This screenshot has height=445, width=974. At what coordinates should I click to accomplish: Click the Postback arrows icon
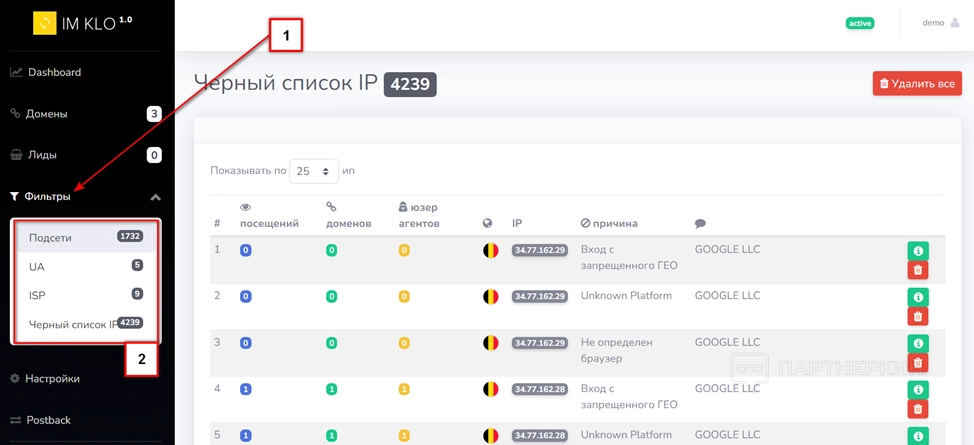pos(16,420)
